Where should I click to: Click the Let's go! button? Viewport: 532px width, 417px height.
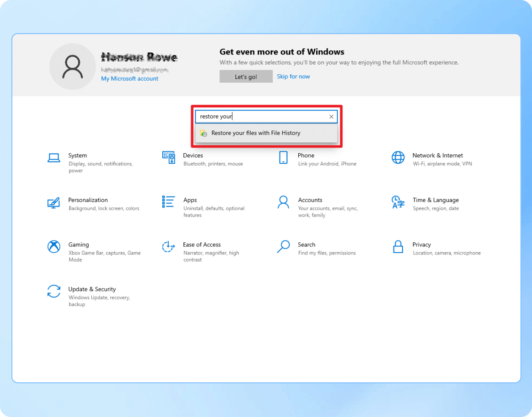coord(246,77)
